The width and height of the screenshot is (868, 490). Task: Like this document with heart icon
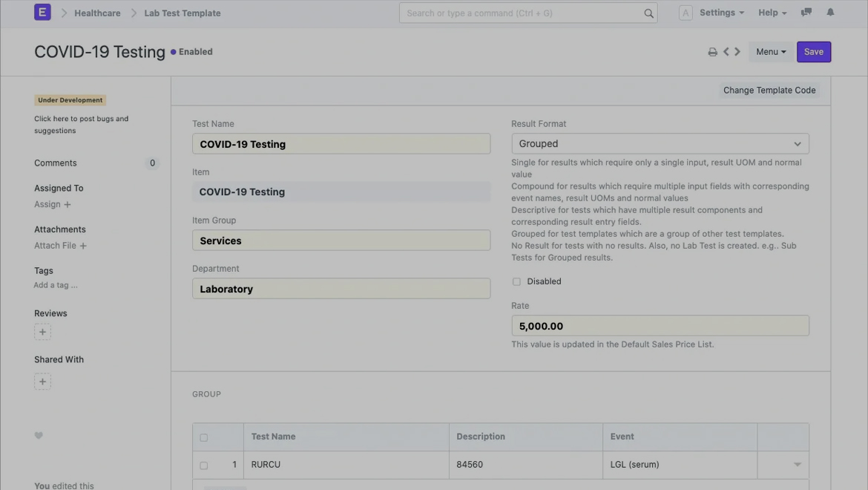click(39, 436)
